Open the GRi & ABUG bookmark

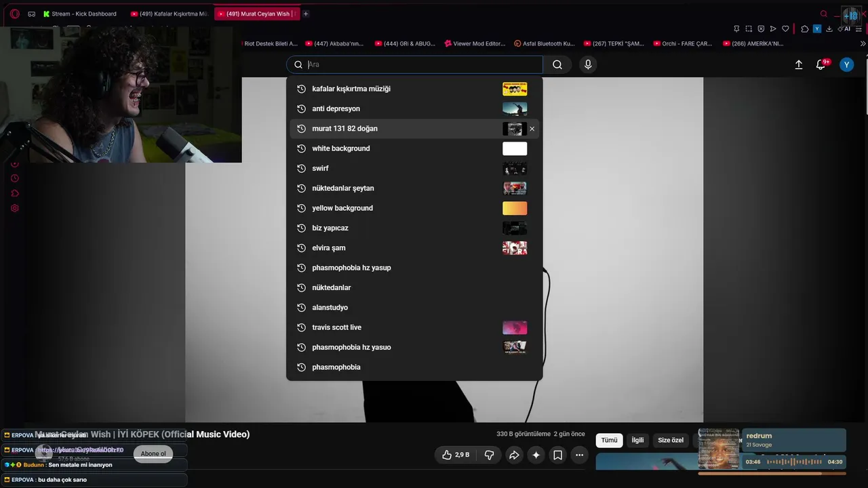[x=405, y=43]
